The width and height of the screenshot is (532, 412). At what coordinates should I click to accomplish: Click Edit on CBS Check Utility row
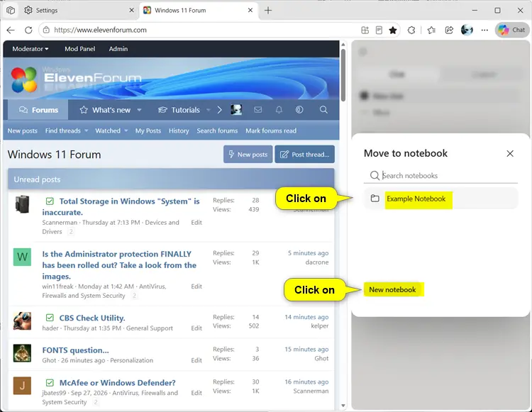tap(196, 328)
